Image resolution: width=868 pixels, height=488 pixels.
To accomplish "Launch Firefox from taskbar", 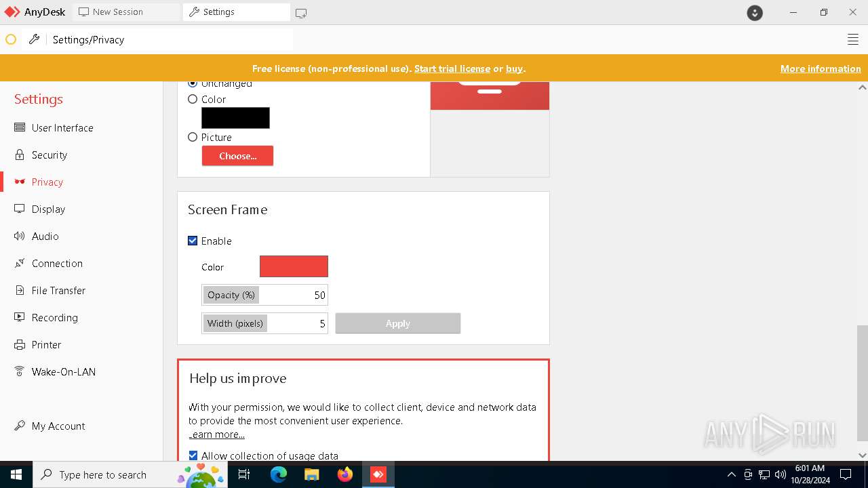I will [345, 474].
